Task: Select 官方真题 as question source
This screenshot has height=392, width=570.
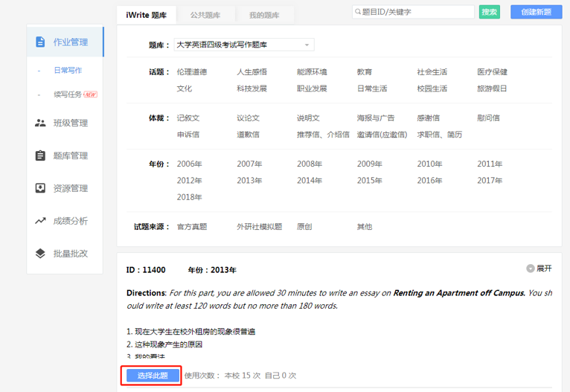Action: [191, 227]
